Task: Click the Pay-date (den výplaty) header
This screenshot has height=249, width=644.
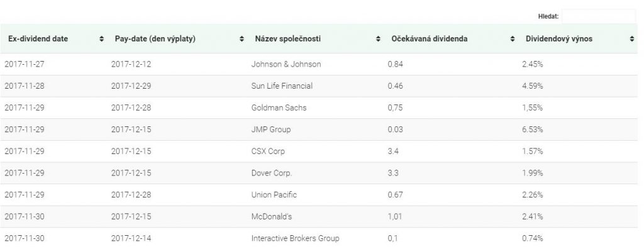Action: tap(155, 39)
